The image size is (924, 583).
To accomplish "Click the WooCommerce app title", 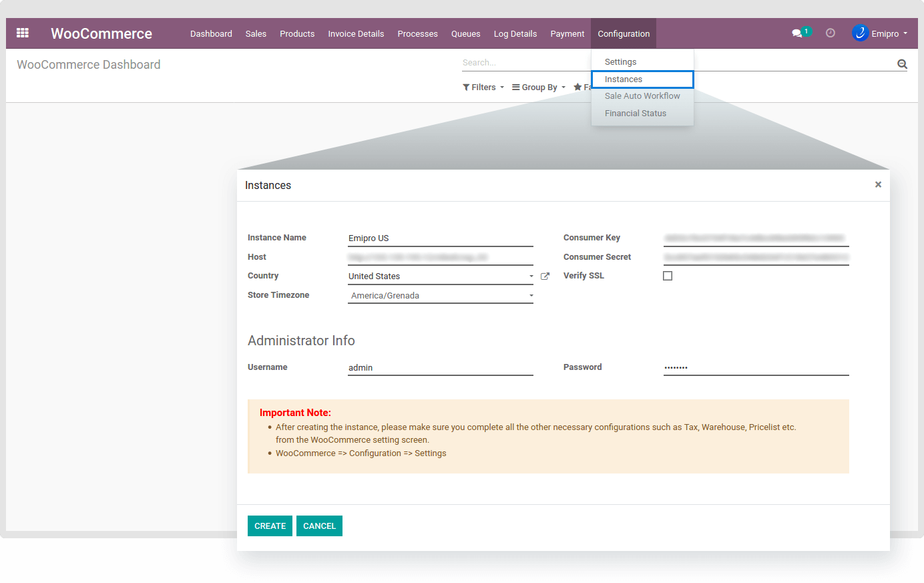I will coord(101,33).
